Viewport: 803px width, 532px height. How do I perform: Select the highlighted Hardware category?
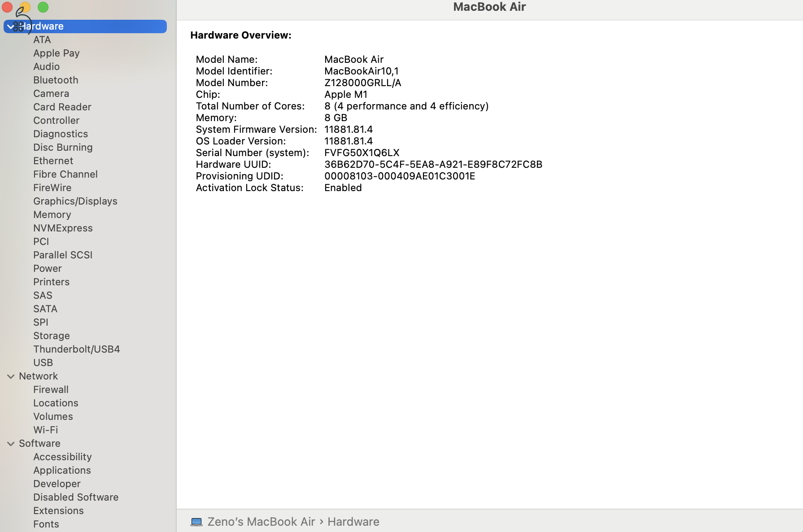click(x=85, y=26)
